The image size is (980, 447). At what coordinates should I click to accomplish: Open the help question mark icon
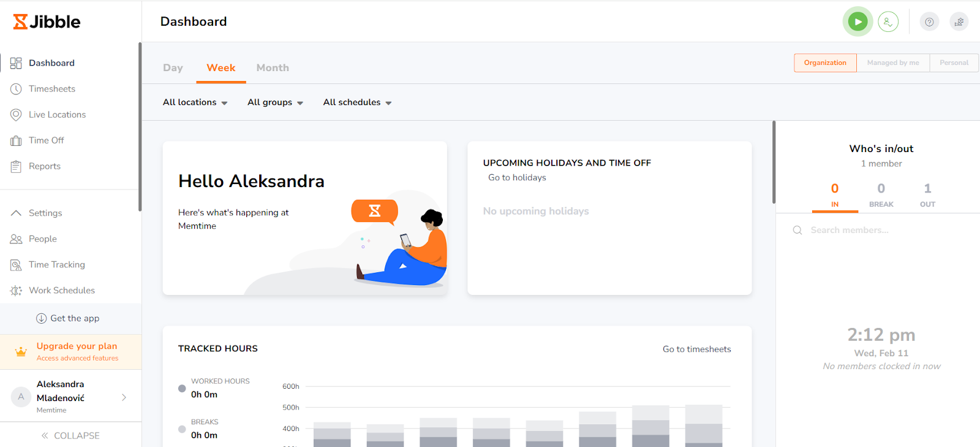[x=929, y=22]
